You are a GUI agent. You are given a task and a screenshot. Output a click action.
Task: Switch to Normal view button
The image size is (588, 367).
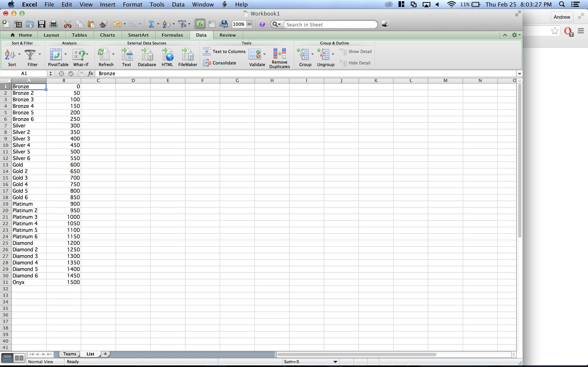(7, 358)
